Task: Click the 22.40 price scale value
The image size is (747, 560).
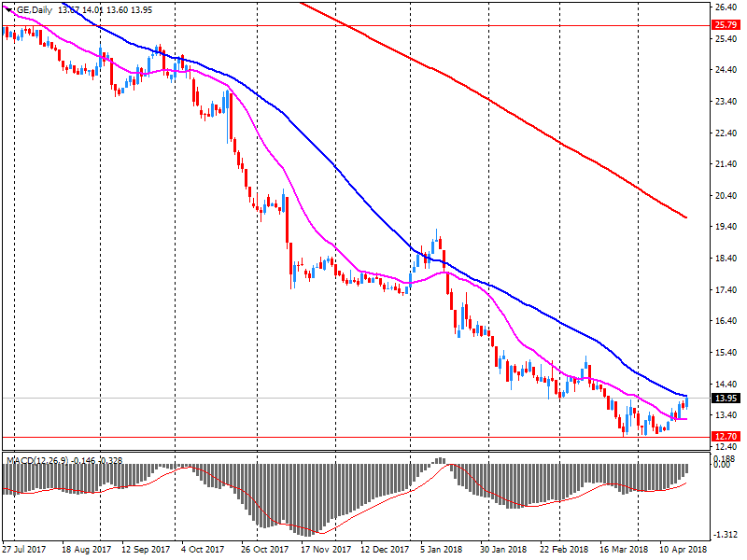Action: pyautogui.click(x=726, y=133)
